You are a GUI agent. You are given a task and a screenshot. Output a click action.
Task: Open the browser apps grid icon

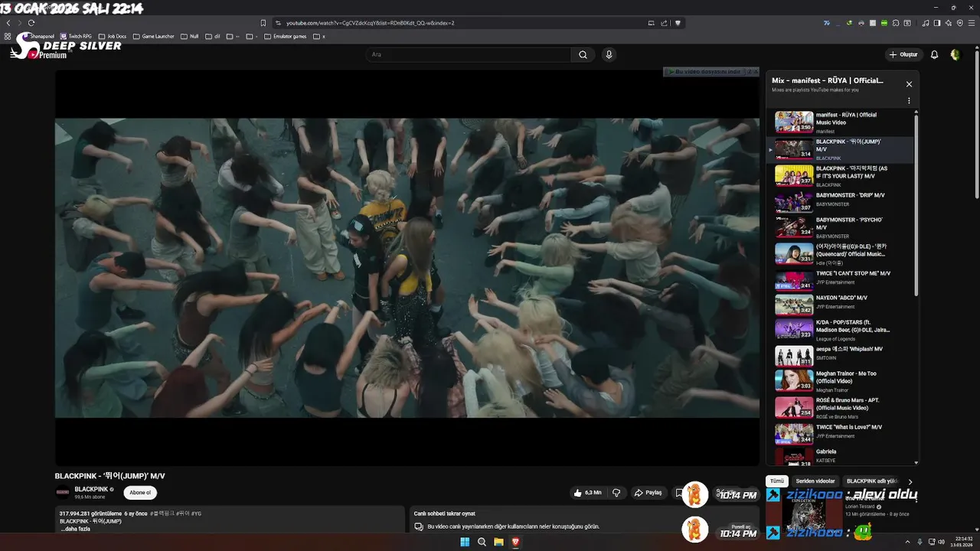[x=8, y=36]
